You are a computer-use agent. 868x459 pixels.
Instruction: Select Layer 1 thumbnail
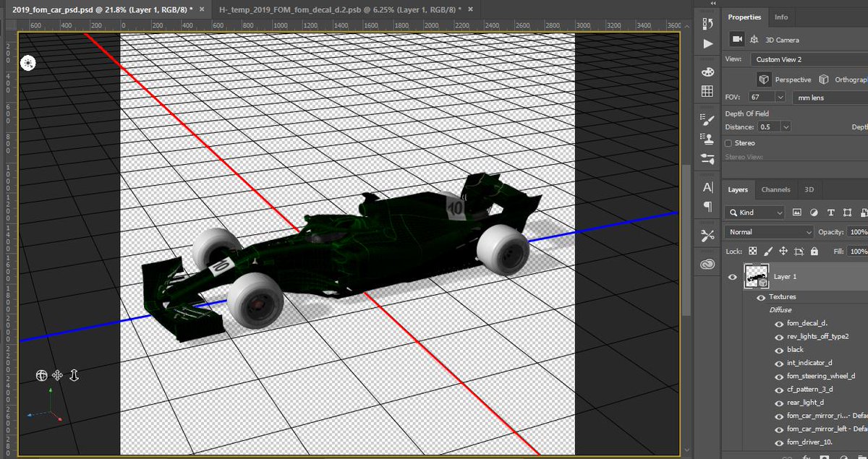pyautogui.click(x=756, y=277)
